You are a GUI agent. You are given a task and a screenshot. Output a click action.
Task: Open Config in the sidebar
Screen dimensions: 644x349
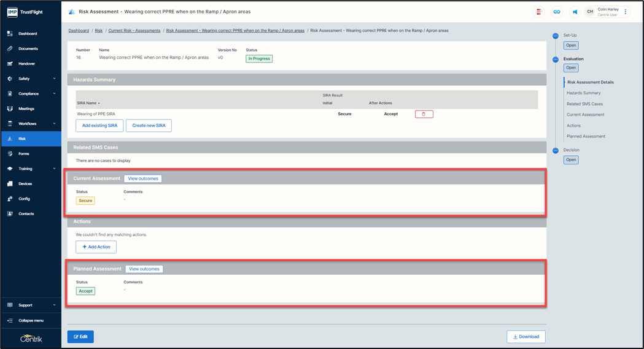pyautogui.click(x=24, y=199)
